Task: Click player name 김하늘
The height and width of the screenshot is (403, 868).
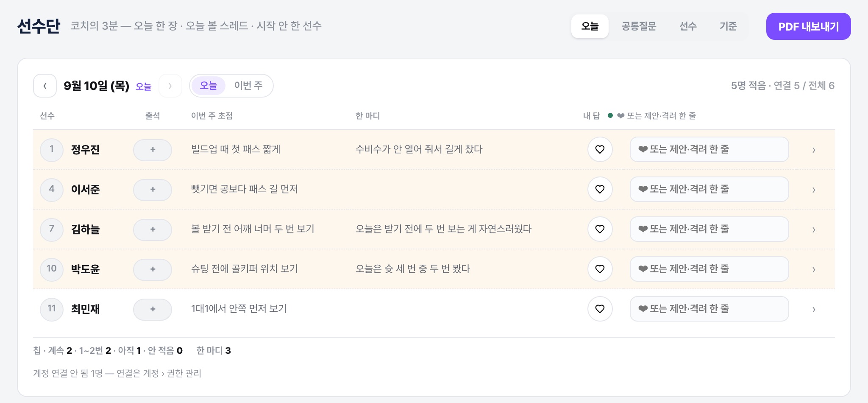Action: coord(85,229)
